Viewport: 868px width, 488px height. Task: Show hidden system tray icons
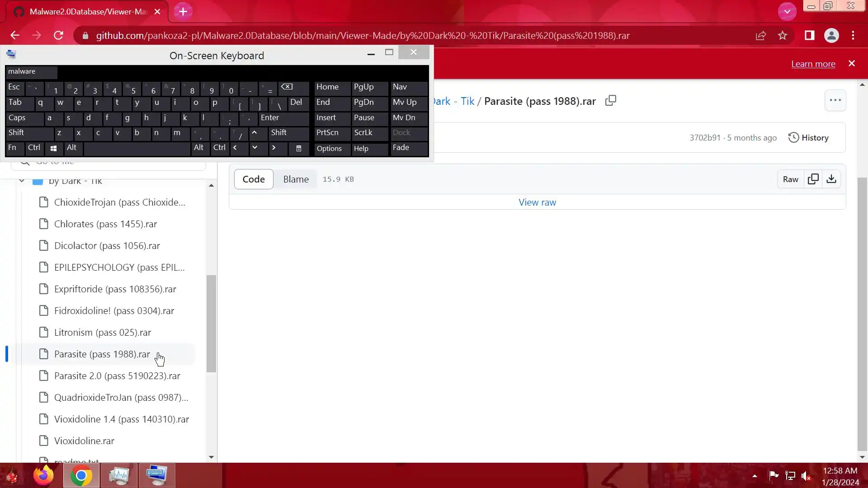[x=755, y=475]
